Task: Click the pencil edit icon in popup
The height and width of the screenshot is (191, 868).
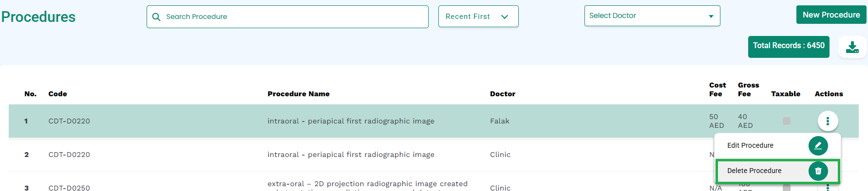Action: 818,146
